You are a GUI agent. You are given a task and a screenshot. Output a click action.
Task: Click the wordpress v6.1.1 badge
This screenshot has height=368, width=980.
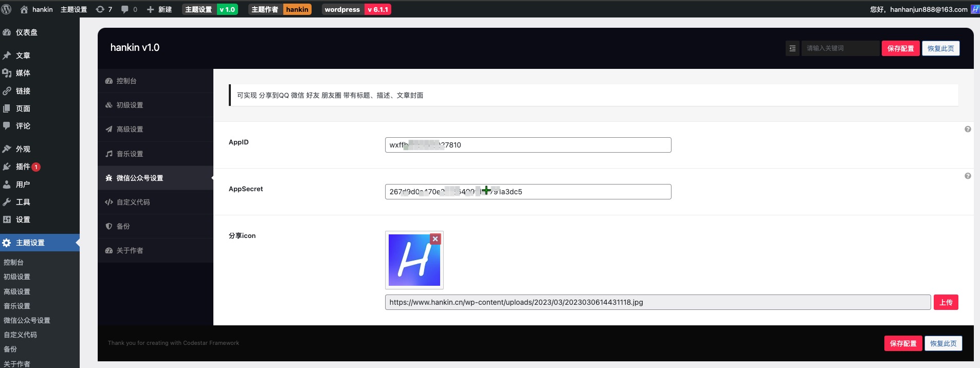356,9
